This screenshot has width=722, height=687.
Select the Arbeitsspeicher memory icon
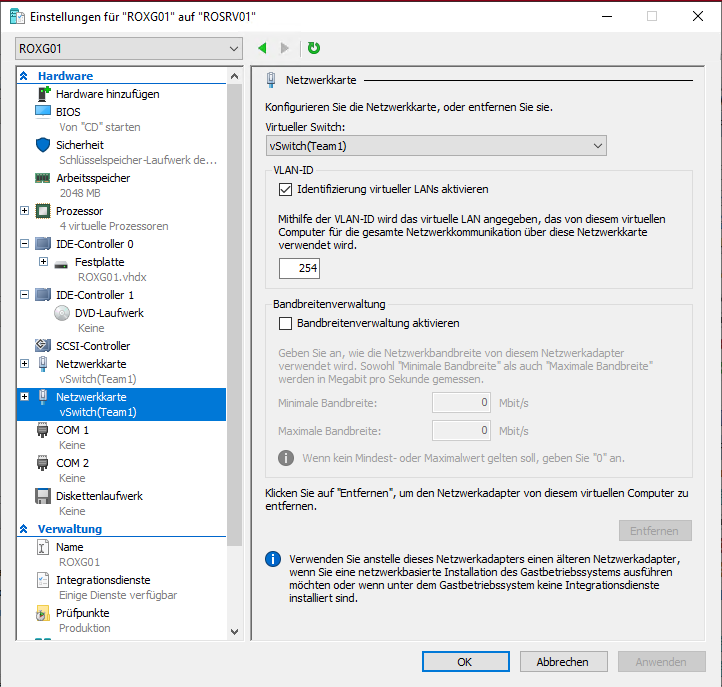[43, 178]
